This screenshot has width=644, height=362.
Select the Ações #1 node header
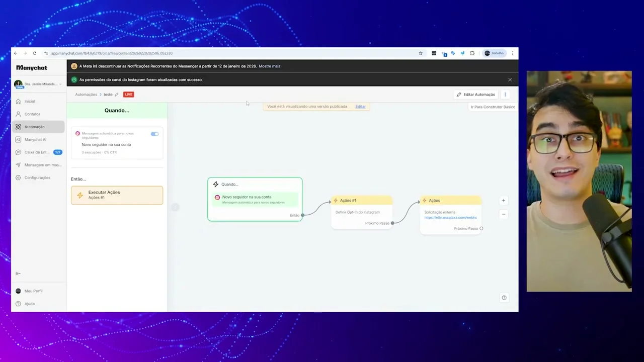click(362, 201)
